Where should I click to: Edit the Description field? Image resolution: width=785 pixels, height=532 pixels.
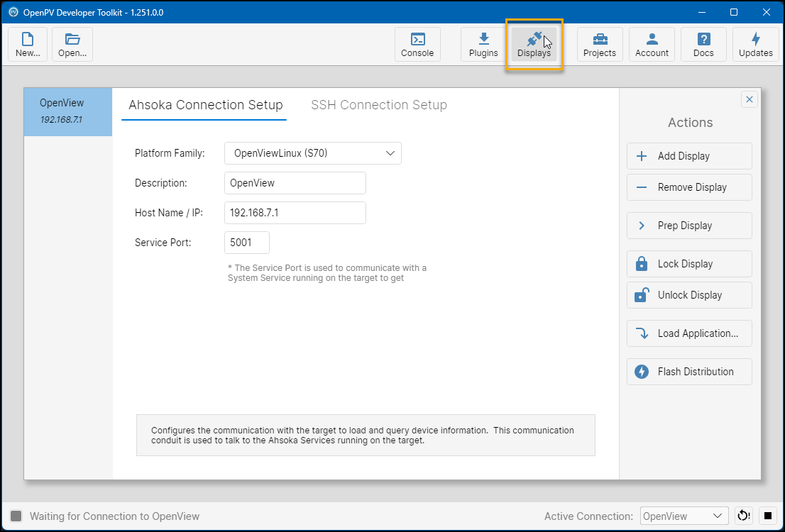click(x=295, y=183)
